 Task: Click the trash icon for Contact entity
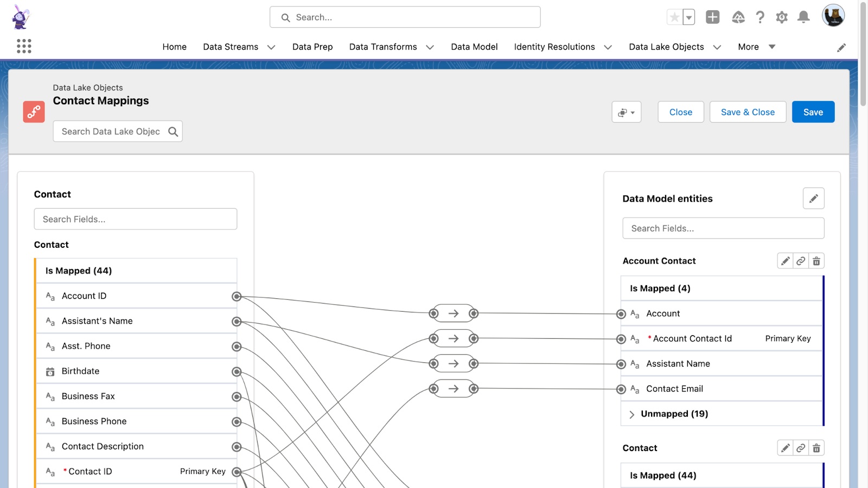[x=816, y=448]
